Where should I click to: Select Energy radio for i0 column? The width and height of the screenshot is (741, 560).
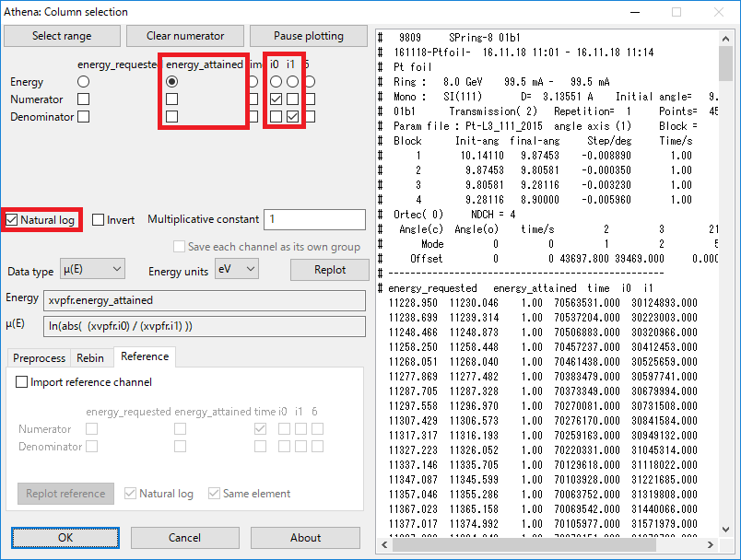click(x=276, y=82)
